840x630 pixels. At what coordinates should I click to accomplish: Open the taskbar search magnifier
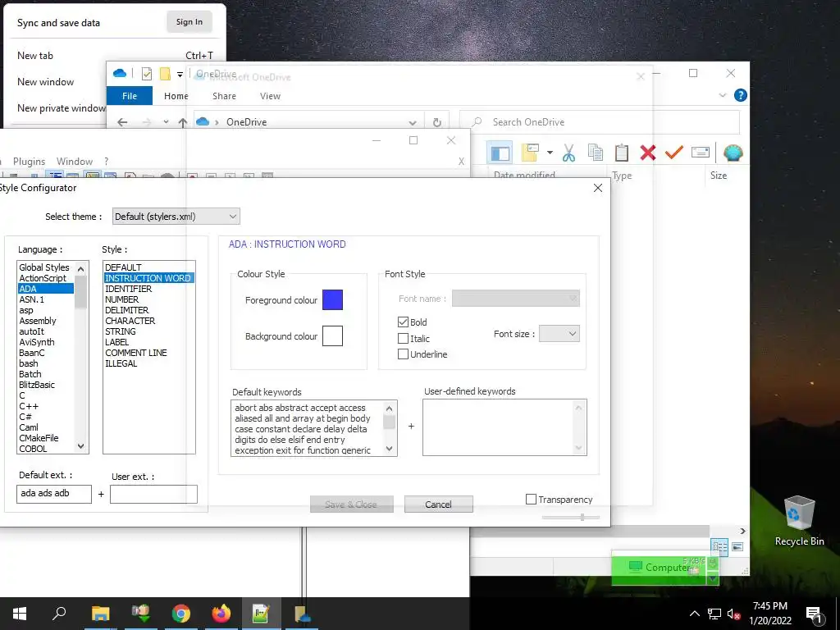(x=59, y=613)
